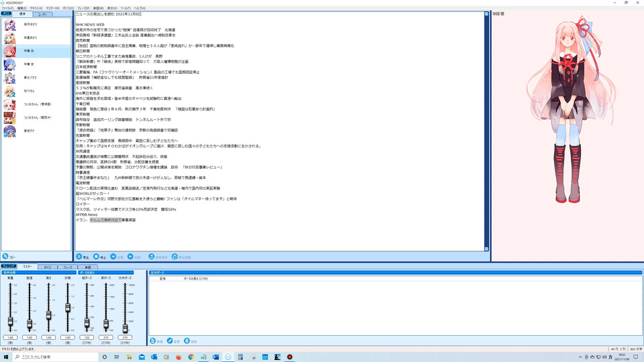Image resolution: width=644 pixels, height=362 pixels.
Task: Select the 琴葉 葵 voice preset
Action: [x=36, y=64]
